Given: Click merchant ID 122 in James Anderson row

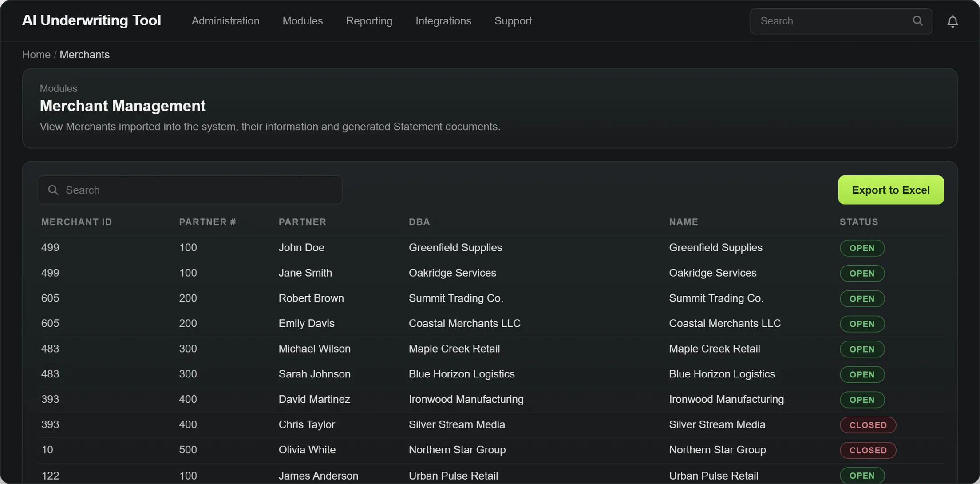Looking at the screenshot, I should click(x=50, y=476).
